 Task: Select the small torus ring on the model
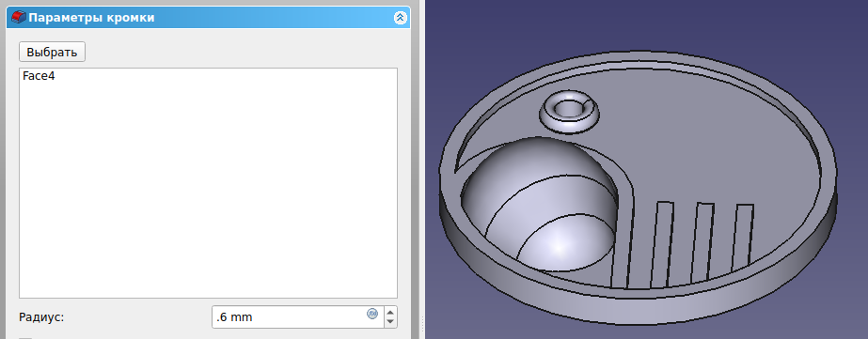pyautogui.click(x=569, y=113)
